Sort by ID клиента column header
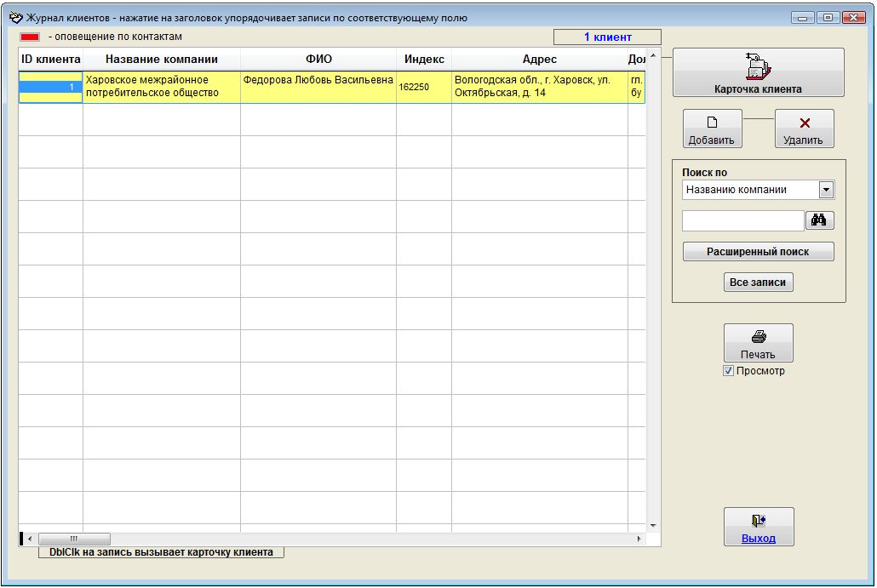Viewport: 877px width, 588px height. 50,60
